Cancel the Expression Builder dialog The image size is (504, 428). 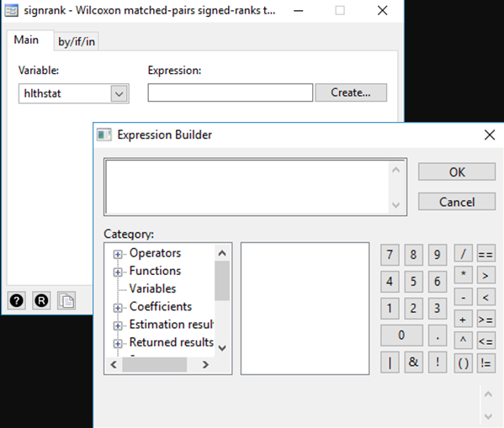click(x=457, y=202)
